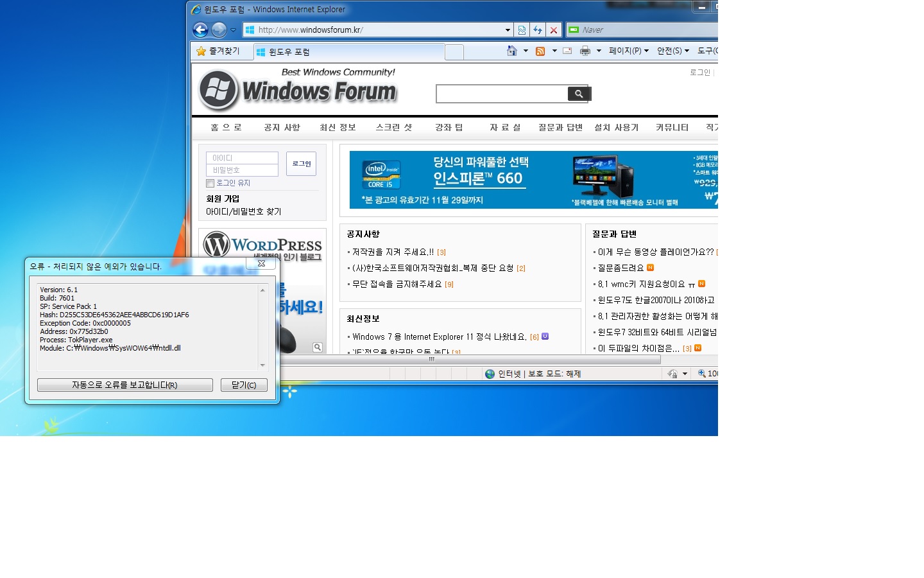The image size is (924, 578).
Task: Click the Home icon in command bar
Action: (512, 51)
